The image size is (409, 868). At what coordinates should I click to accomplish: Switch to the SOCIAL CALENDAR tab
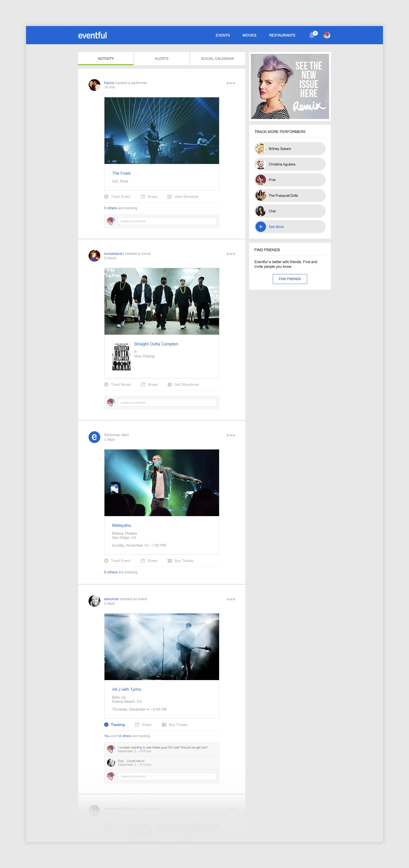click(218, 59)
